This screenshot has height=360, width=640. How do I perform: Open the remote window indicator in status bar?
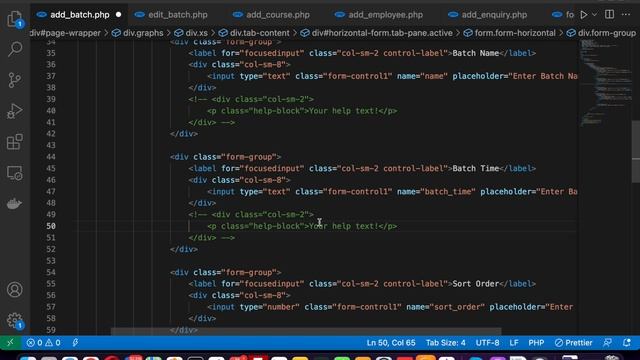click(x=10, y=343)
